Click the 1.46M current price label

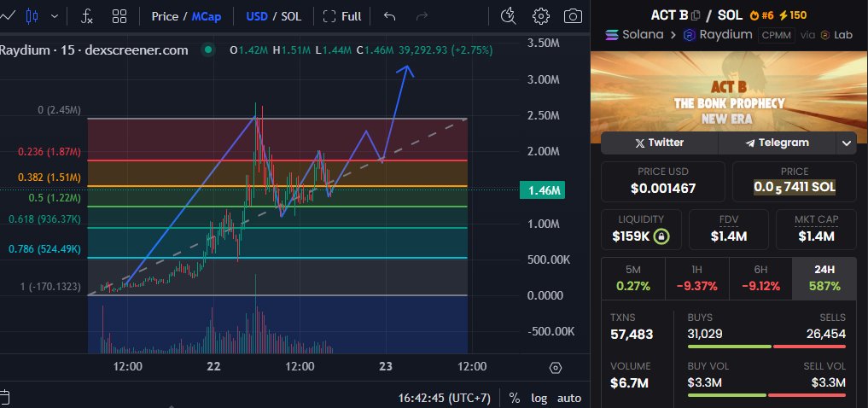coord(542,191)
